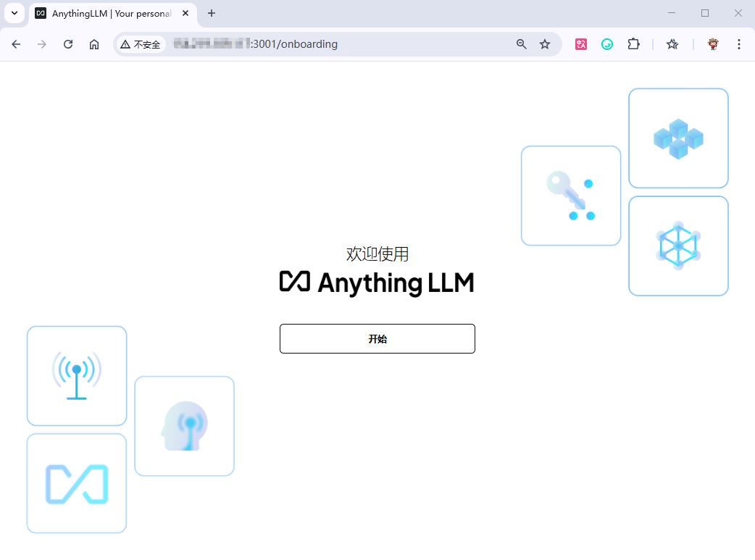The height and width of the screenshot is (560, 755).
Task: Close the AnythingLLM tab
Action: click(185, 14)
